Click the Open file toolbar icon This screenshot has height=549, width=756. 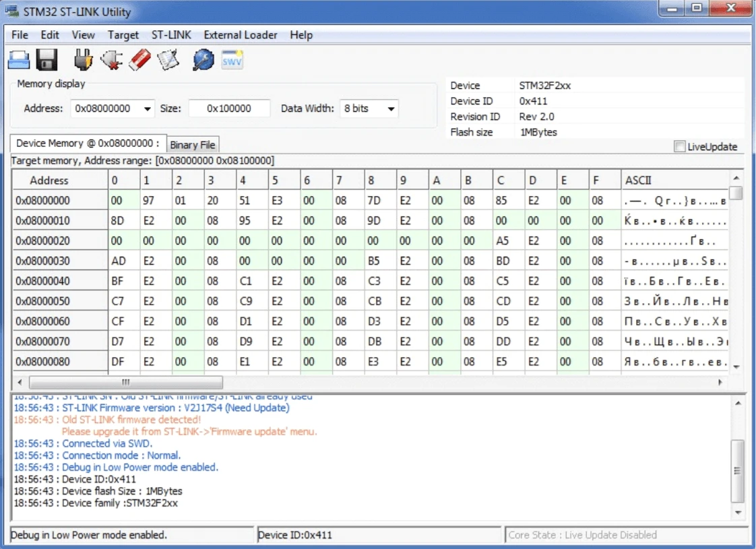tap(19, 60)
